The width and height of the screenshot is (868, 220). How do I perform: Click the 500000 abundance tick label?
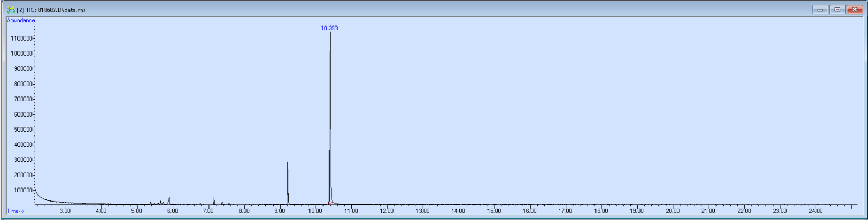tap(23, 130)
